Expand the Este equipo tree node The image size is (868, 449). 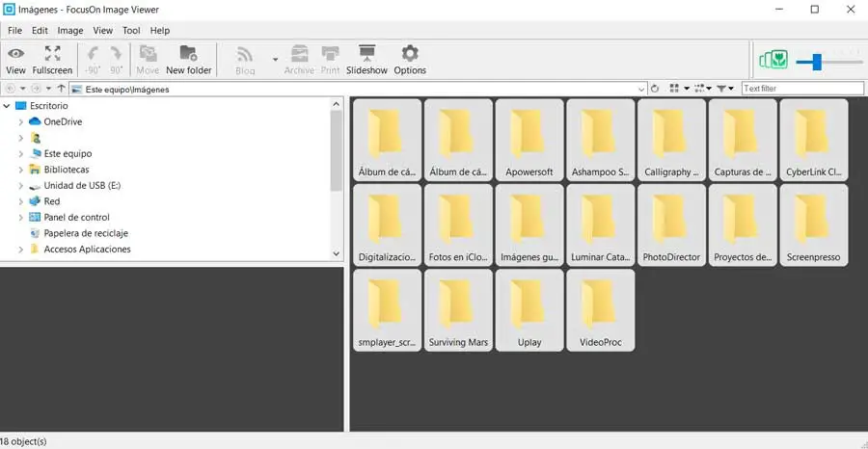(x=20, y=154)
